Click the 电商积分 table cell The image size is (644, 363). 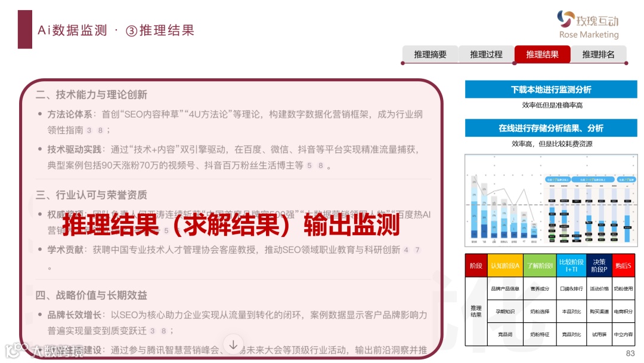point(624,312)
